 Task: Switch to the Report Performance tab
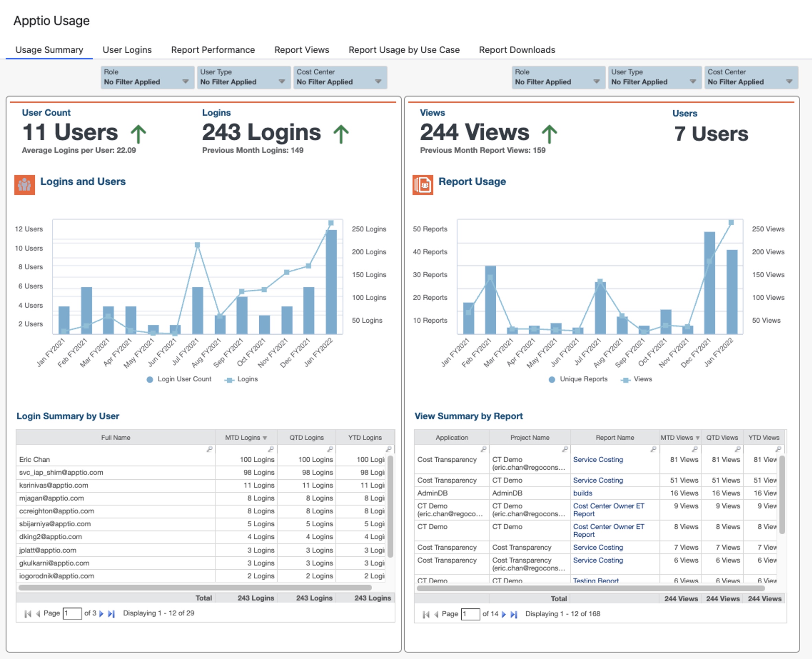[x=213, y=50]
